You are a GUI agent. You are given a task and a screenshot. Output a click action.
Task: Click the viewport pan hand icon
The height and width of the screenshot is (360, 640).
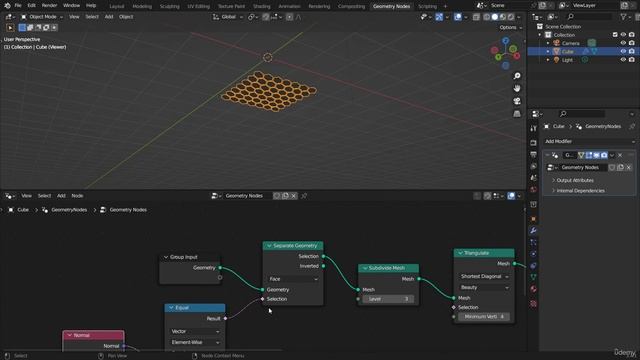point(517,88)
